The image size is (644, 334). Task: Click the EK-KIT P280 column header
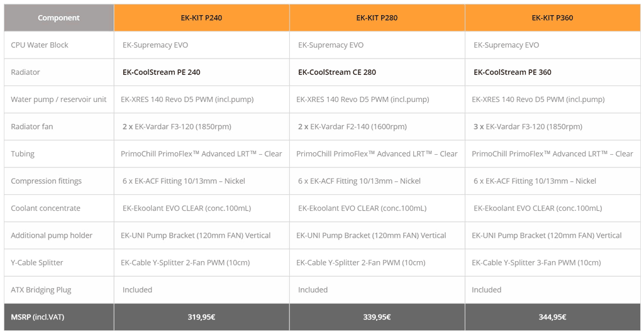point(377,18)
